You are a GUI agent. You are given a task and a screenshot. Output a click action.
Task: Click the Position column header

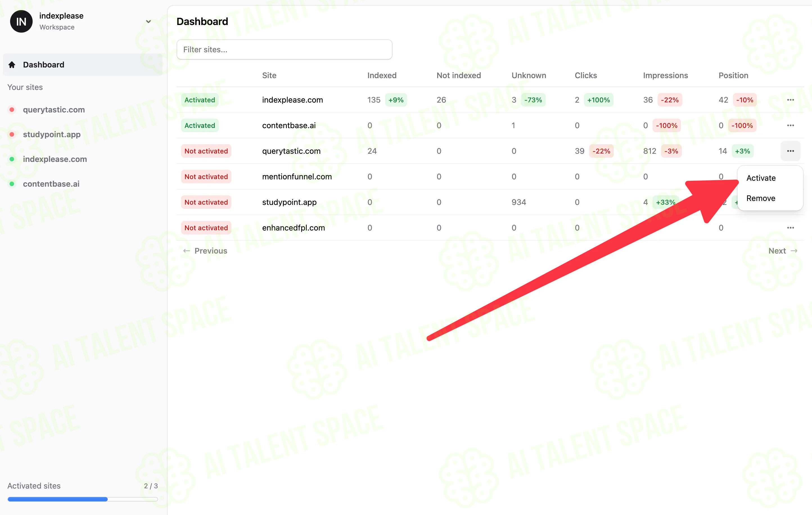pos(733,76)
